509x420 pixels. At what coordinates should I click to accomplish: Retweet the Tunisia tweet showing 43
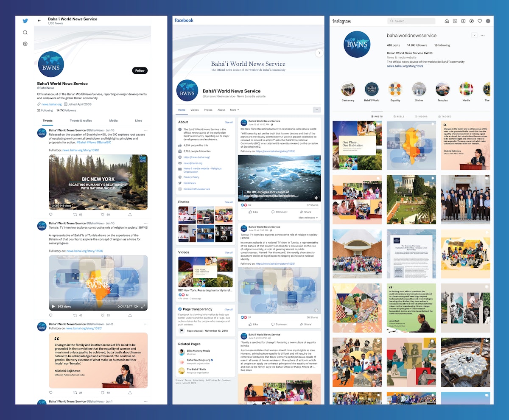(76, 315)
